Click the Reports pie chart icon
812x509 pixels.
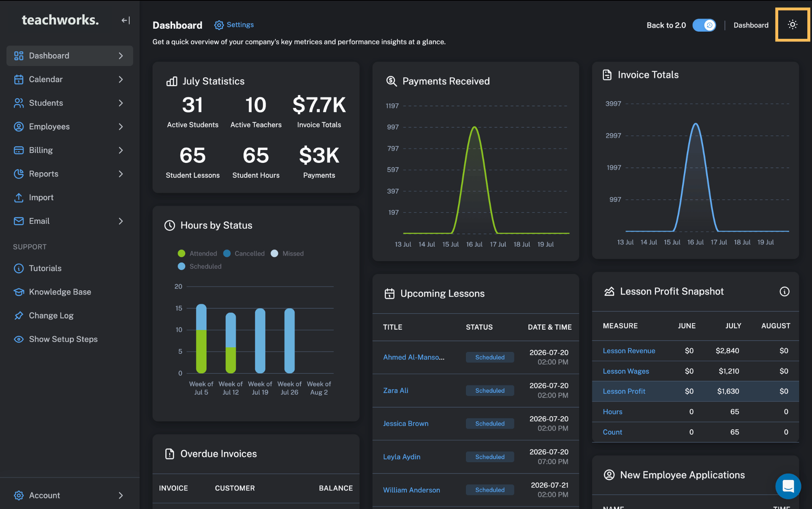(19, 174)
